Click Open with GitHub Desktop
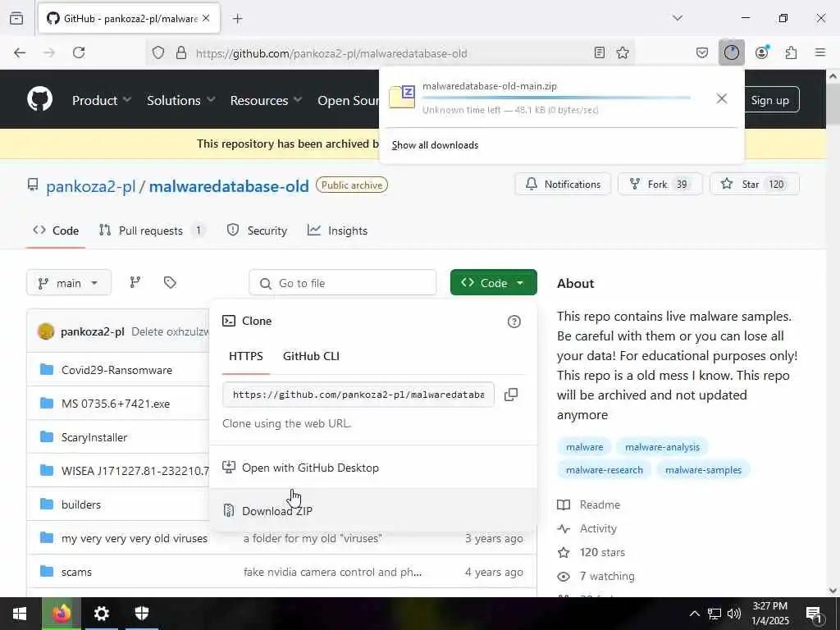The height and width of the screenshot is (630, 840). [x=373, y=468]
